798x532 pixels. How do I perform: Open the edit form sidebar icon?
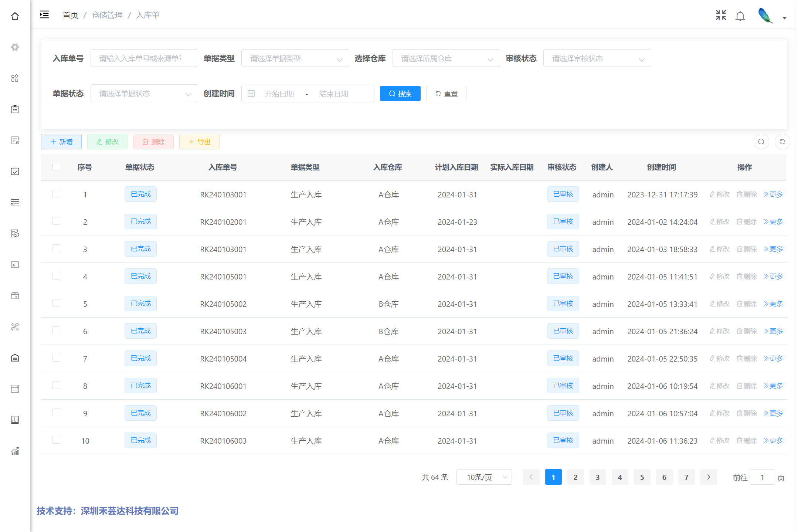[x=15, y=140]
